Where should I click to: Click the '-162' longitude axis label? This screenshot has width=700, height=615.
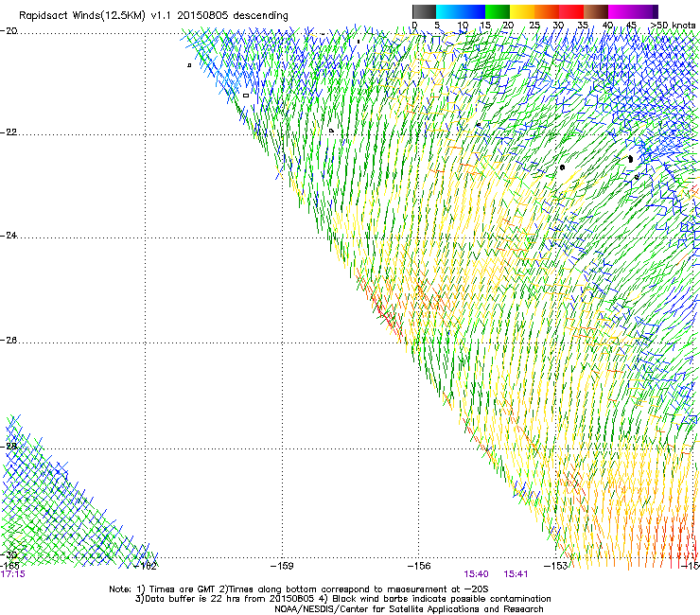pos(146,567)
